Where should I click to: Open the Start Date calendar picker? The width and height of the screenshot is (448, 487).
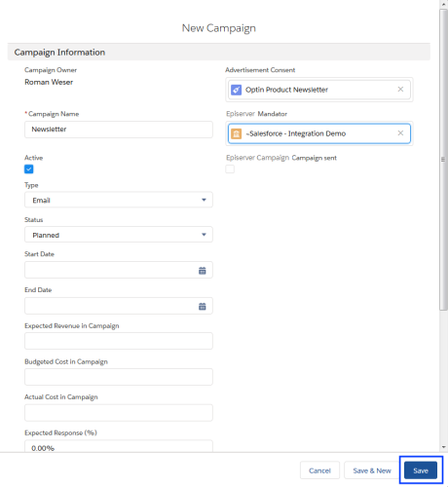click(202, 270)
